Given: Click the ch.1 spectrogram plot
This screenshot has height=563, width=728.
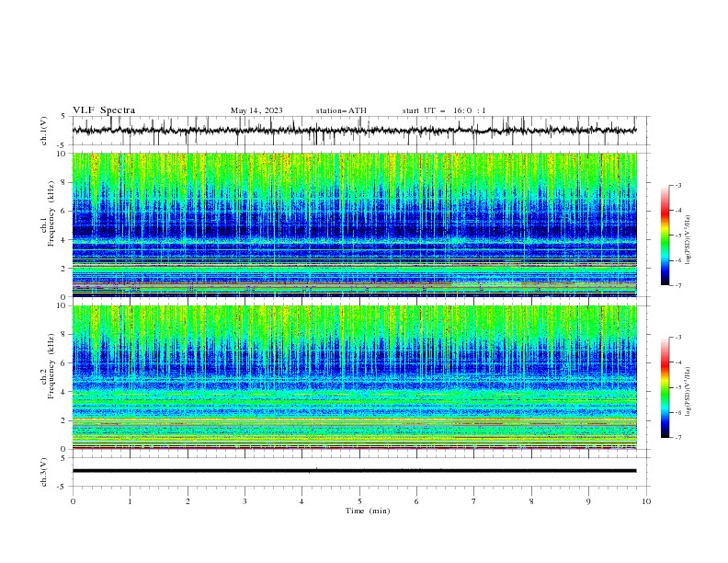Looking at the screenshot, I should (354, 224).
